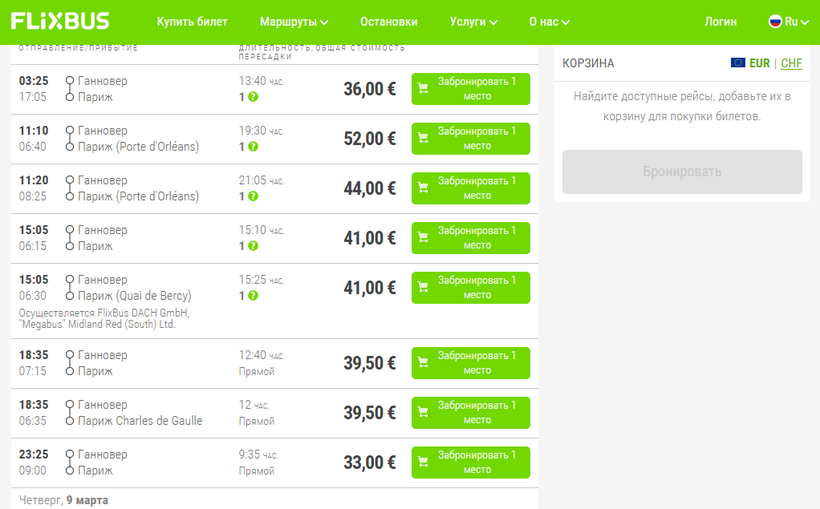Click the transfer info icon for Quai de Bercy trip
The image size is (820, 509).
tap(253, 296)
